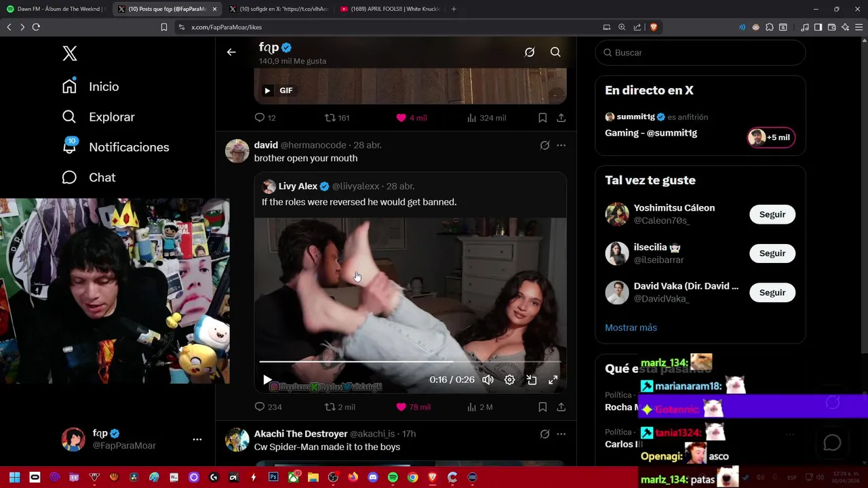The height and width of the screenshot is (488, 868).
Task: Click Grok icon on david's post
Action: pyautogui.click(x=545, y=145)
